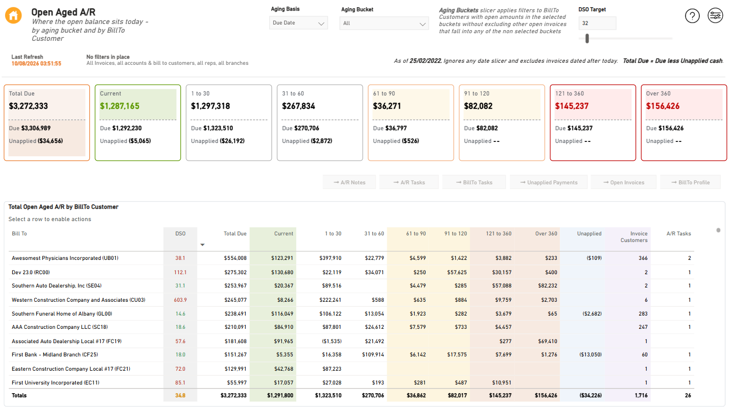Select Awesomest Physicians Incorporated row
The image size is (731, 409).
[x=351, y=258]
